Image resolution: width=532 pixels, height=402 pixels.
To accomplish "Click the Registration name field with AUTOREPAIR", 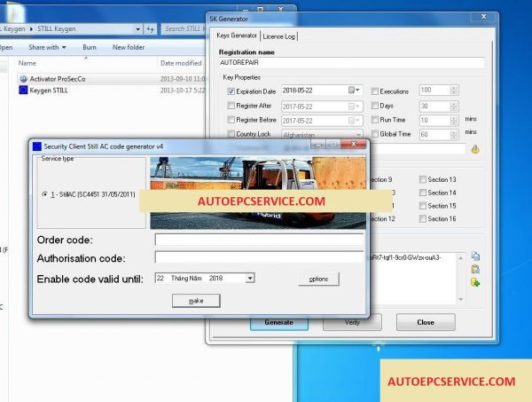I will 351,62.
